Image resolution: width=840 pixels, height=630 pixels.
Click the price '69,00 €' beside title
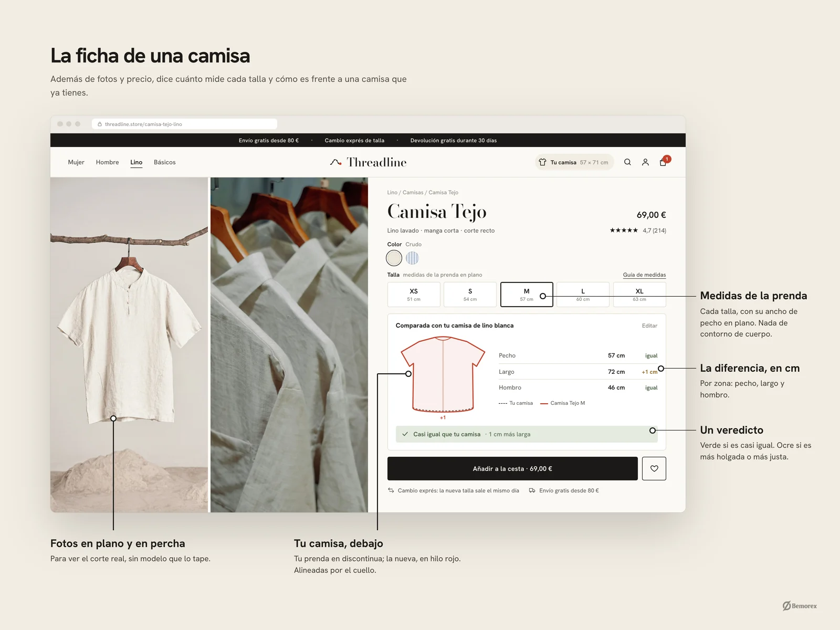pos(651,215)
